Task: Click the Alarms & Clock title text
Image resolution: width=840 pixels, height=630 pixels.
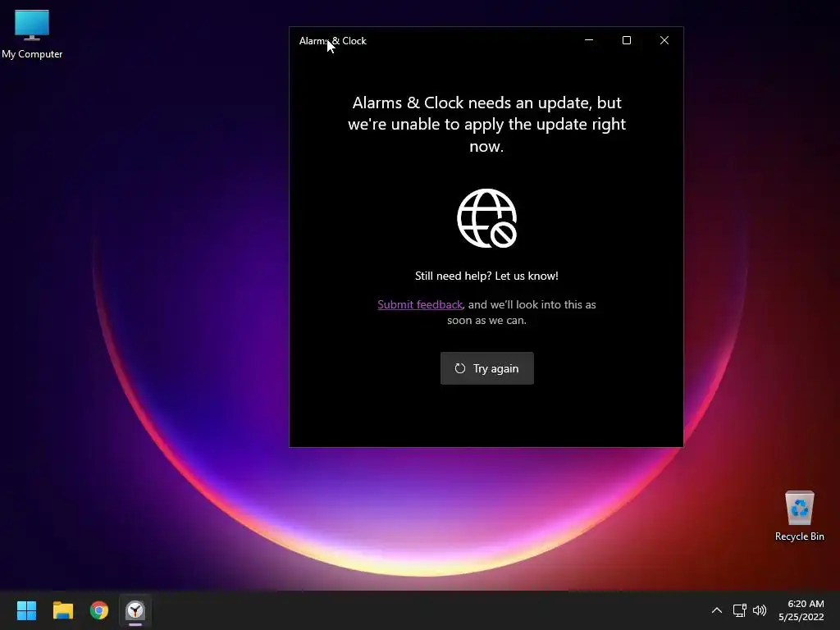Action: [x=333, y=41]
